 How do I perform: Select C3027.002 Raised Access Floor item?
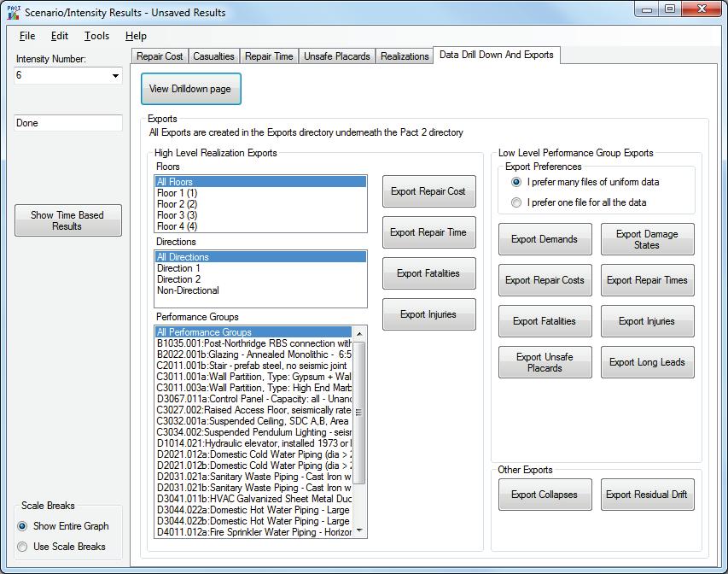253,410
